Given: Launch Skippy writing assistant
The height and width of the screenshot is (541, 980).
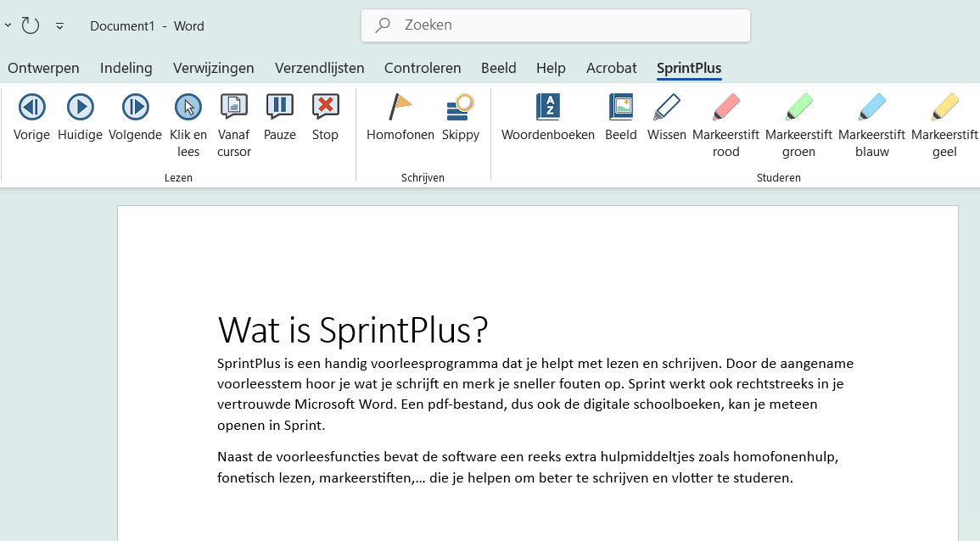Looking at the screenshot, I should 461,119.
